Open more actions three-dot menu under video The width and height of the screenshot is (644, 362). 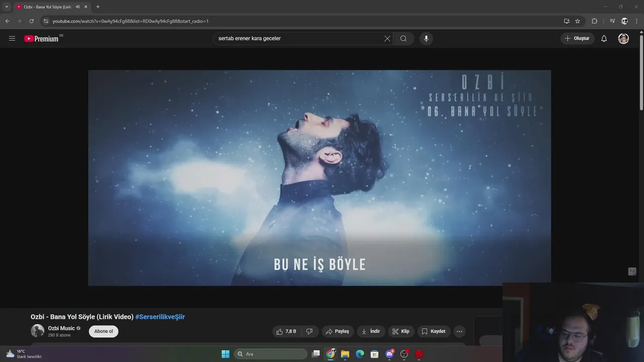click(x=459, y=331)
